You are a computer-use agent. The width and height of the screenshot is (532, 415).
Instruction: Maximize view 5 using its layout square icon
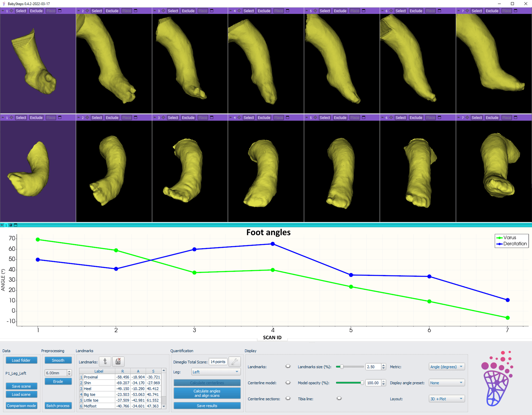click(x=364, y=11)
